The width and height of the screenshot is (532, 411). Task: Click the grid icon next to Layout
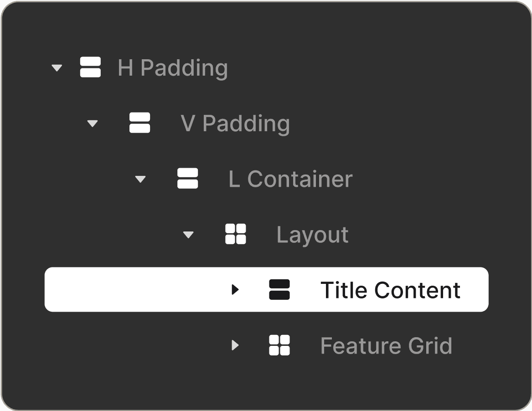[x=236, y=234]
